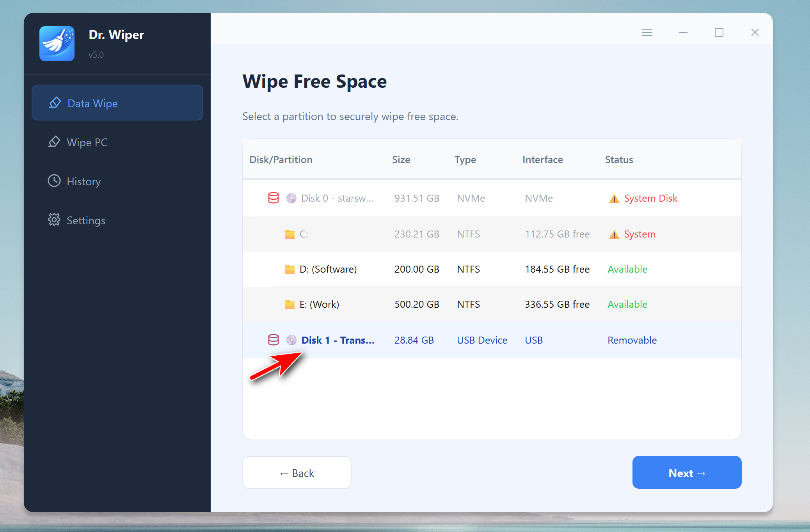The height and width of the screenshot is (532, 810).
Task: Click the Next button
Action: [687, 472]
